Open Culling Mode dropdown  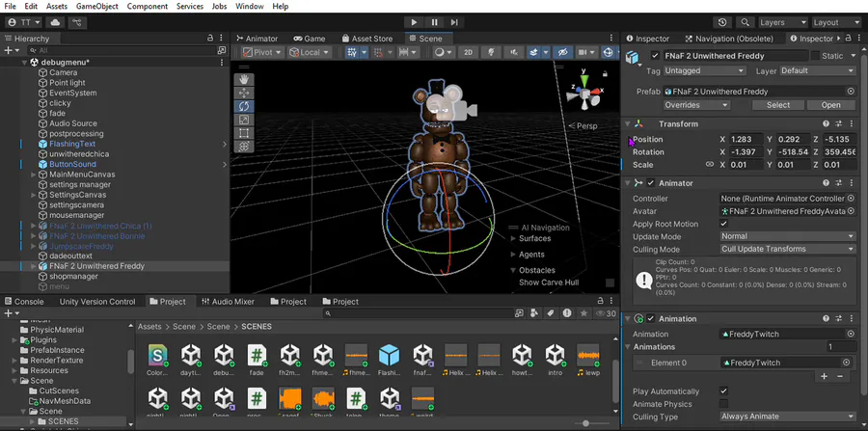[788, 249]
